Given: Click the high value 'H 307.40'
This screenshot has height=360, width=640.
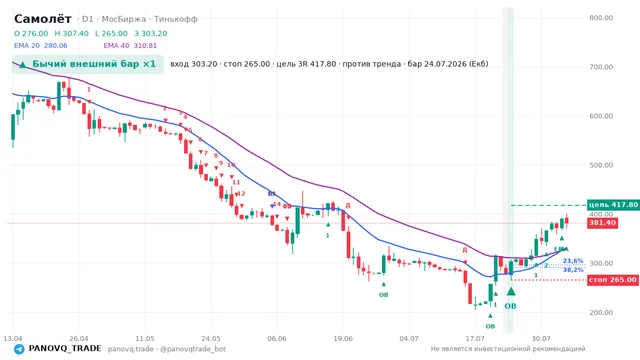Looking at the screenshot, I should (71, 33).
